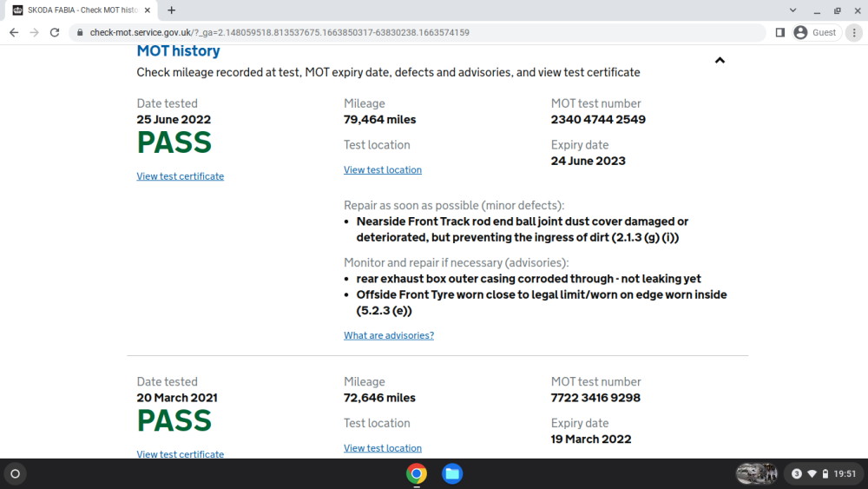The image size is (868, 489).
Task: Click the rear exhaust box advisory text
Action: click(529, 279)
